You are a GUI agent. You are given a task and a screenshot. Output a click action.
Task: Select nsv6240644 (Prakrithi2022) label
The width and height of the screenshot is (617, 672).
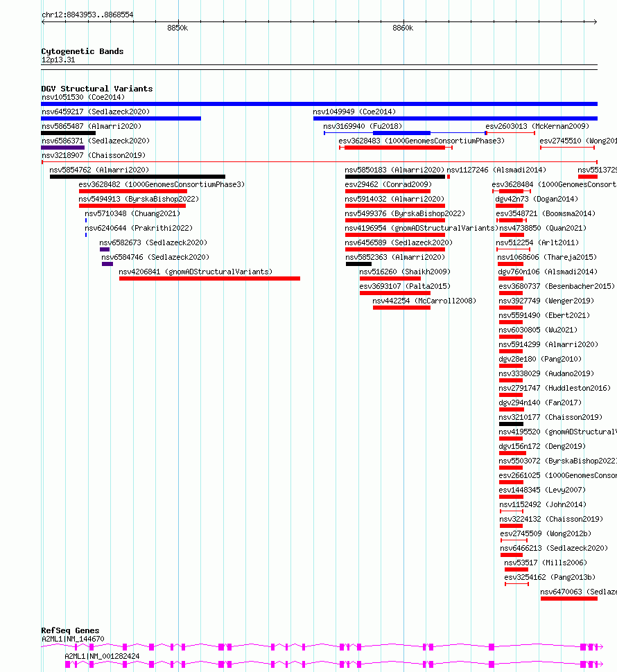pos(139,229)
